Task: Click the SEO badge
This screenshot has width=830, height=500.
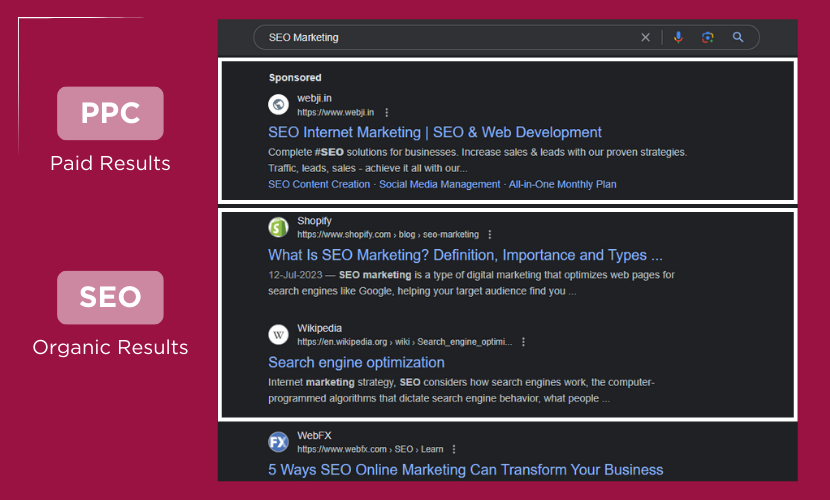Action: point(110,297)
